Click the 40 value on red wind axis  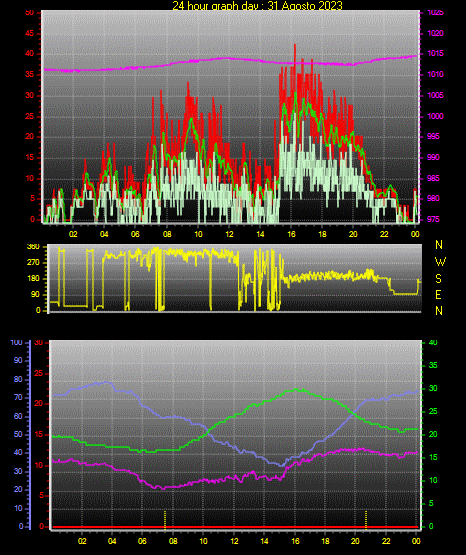pos(29,53)
